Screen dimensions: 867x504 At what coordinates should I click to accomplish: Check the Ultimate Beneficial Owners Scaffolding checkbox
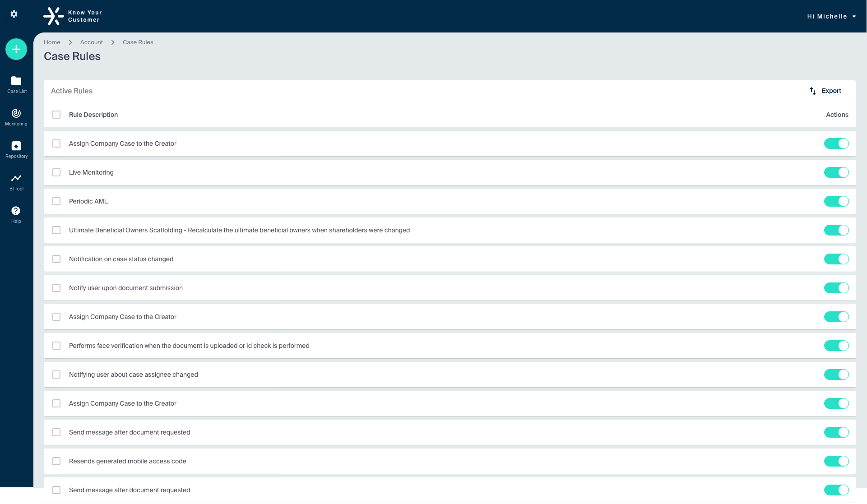(x=56, y=230)
